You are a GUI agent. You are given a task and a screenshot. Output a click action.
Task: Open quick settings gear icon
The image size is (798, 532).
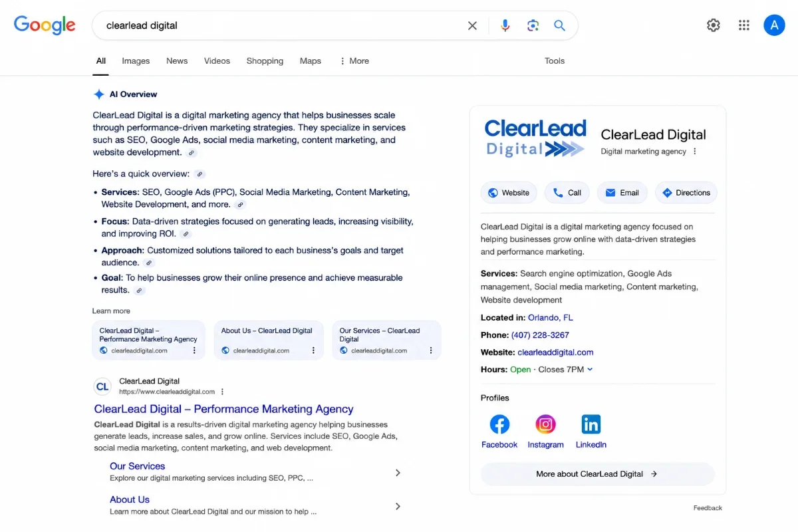click(714, 25)
